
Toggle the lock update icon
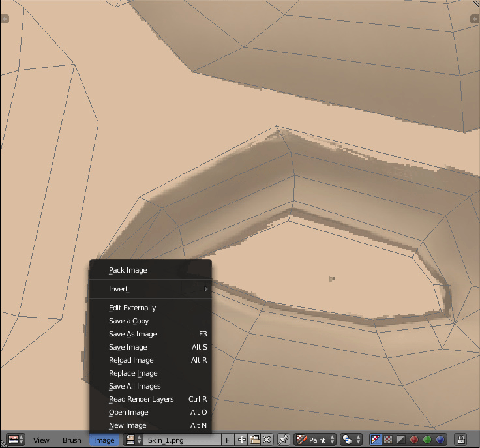(x=460, y=440)
